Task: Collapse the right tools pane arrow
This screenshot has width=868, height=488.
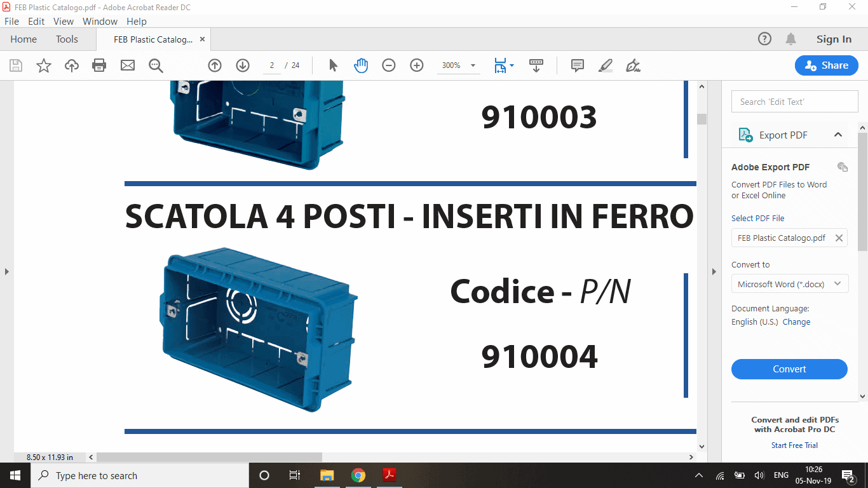Action: click(714, 271)
